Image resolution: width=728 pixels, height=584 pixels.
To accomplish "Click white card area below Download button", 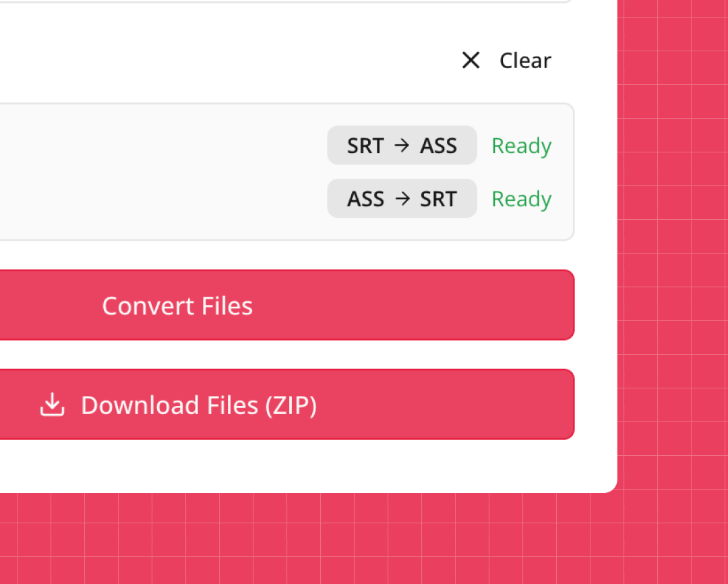I will pos(303,467).
